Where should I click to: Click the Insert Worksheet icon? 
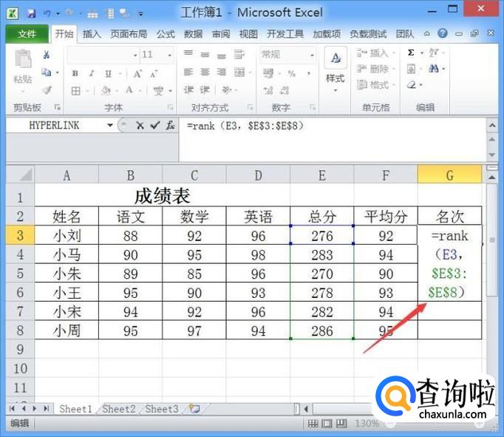(x=194, y=409)
